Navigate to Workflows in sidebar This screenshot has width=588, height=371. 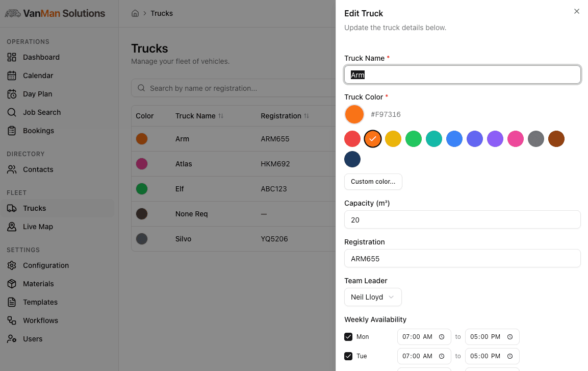click(x=40, y=320)
